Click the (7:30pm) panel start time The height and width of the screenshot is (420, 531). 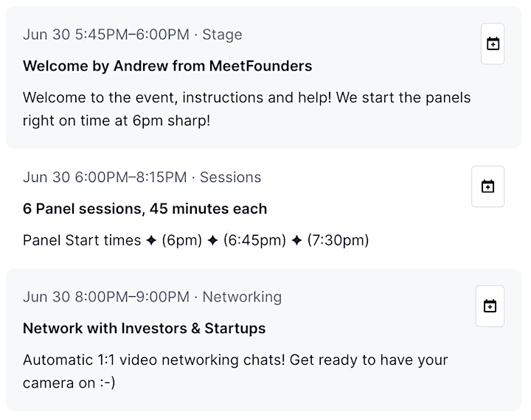tap(338, 240)
